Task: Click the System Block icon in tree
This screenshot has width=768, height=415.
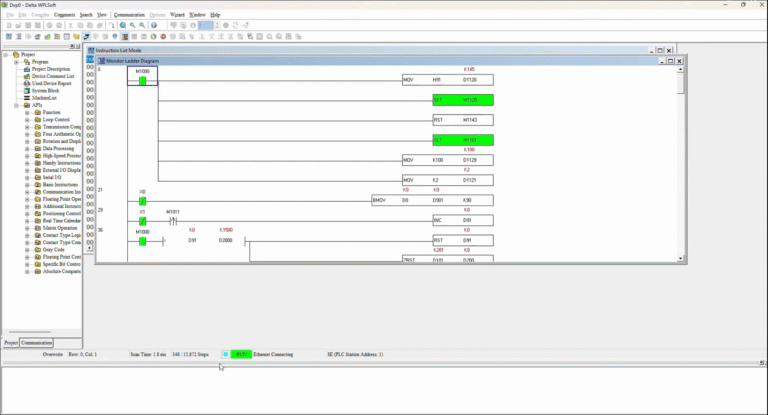Action: pyautogui.click(x=27, y=91)
